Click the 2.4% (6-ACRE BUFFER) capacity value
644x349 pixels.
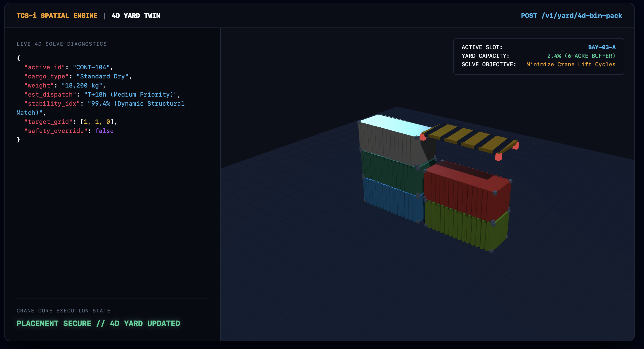tap(581, 56)
